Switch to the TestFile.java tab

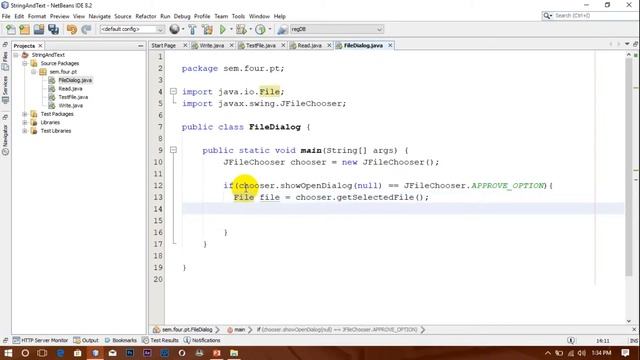(x=261, y=46)
